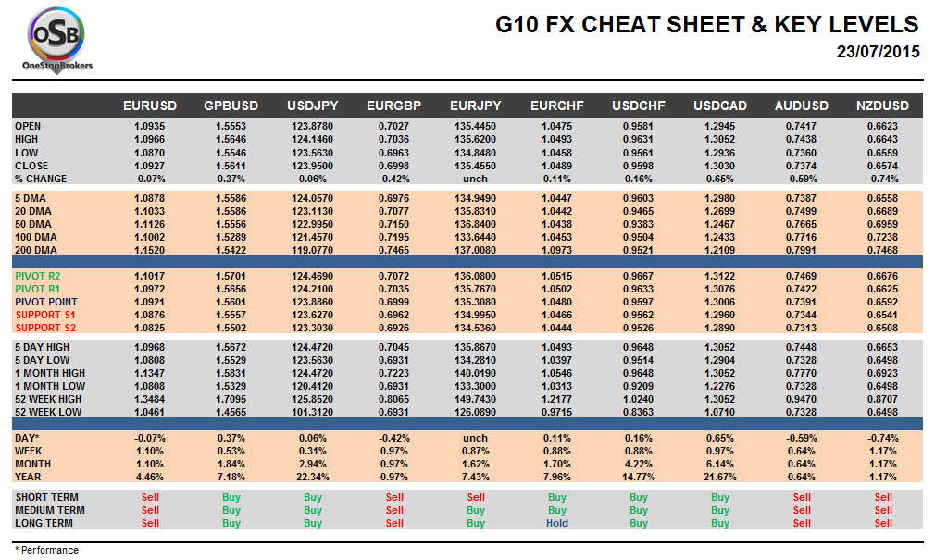Select the EURCHF column header
The height and width of the screenshot is (560, 935).
(557, 106)
